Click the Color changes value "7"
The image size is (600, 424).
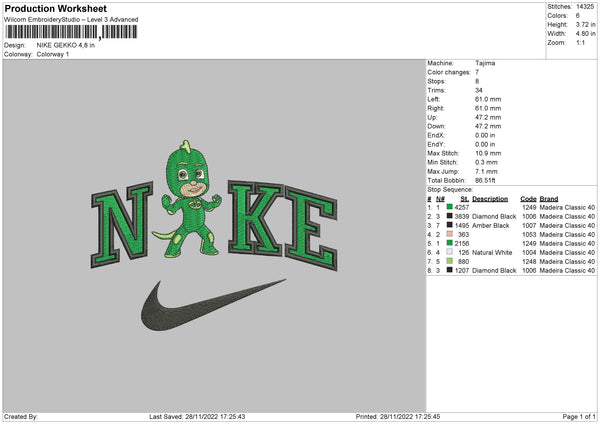477,72
